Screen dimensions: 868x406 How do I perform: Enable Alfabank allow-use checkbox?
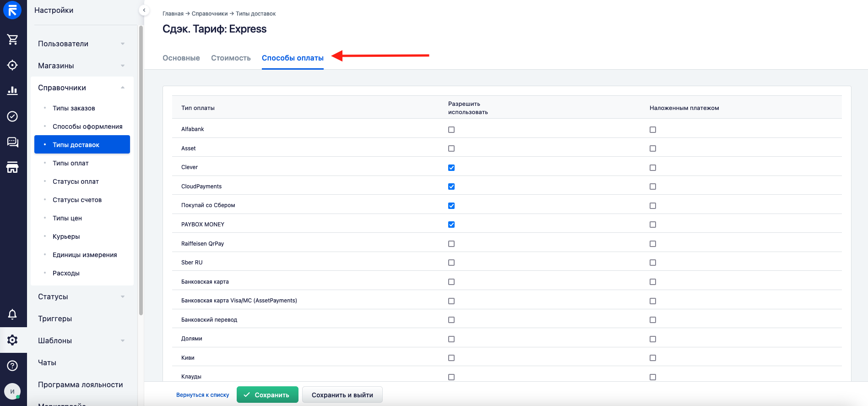(451, 130)
